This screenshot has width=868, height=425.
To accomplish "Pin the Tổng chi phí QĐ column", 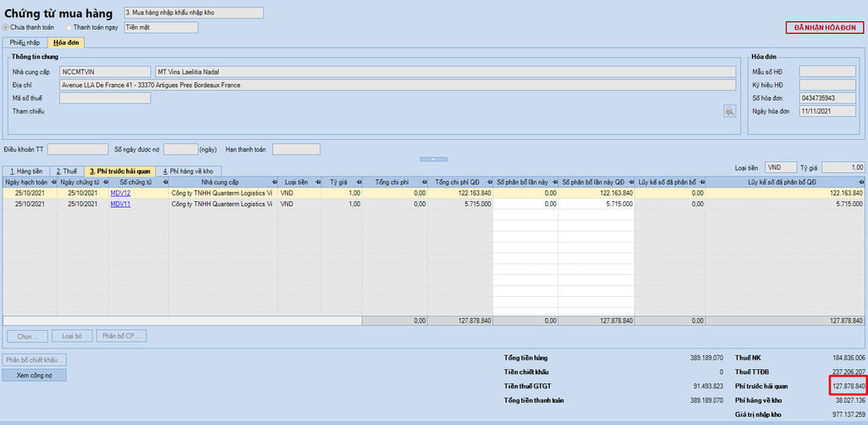I will [489, 182].
